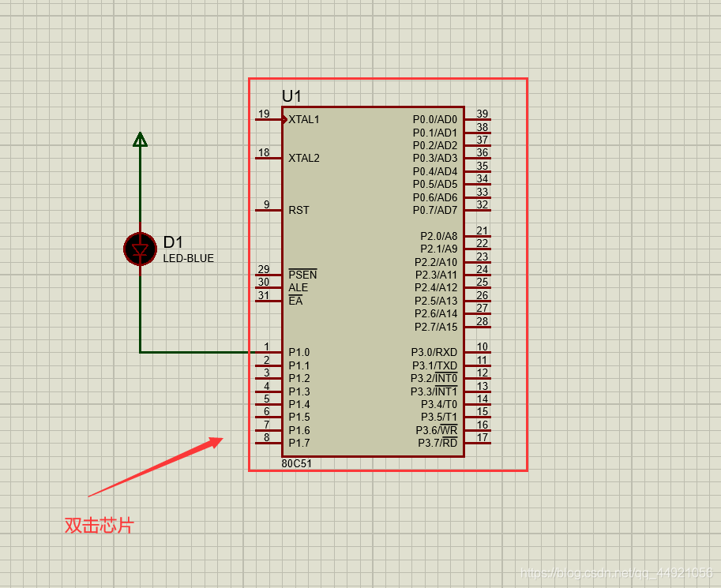The image size is (721, 588).
Task: Click the U1 reference label
Action: coord(291,96)
